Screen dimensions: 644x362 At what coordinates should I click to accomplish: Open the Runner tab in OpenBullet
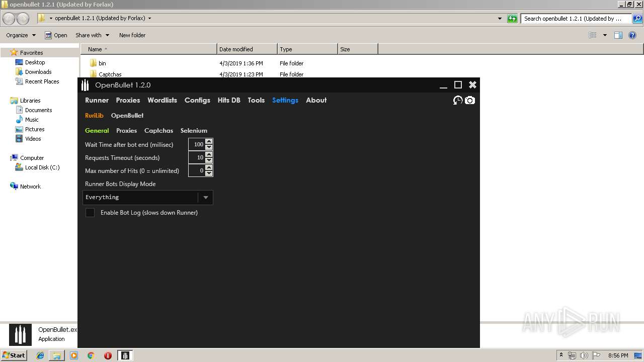97,100
